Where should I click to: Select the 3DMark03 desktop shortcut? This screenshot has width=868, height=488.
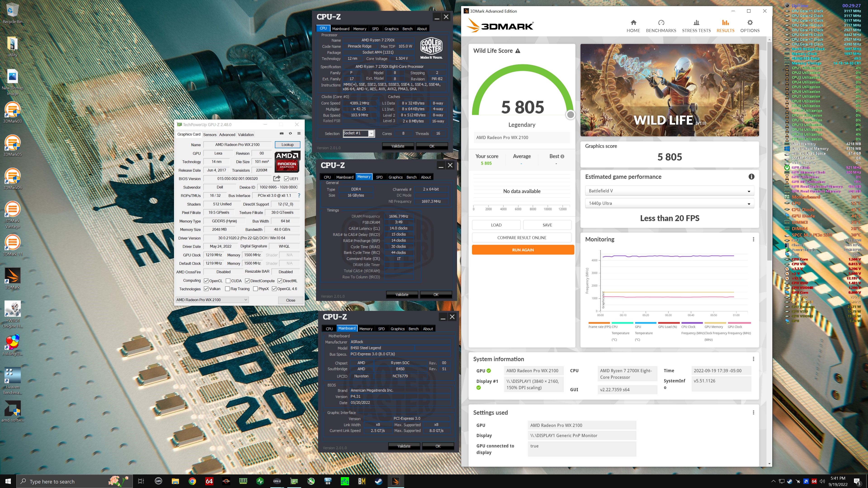(x=12, y=113)
